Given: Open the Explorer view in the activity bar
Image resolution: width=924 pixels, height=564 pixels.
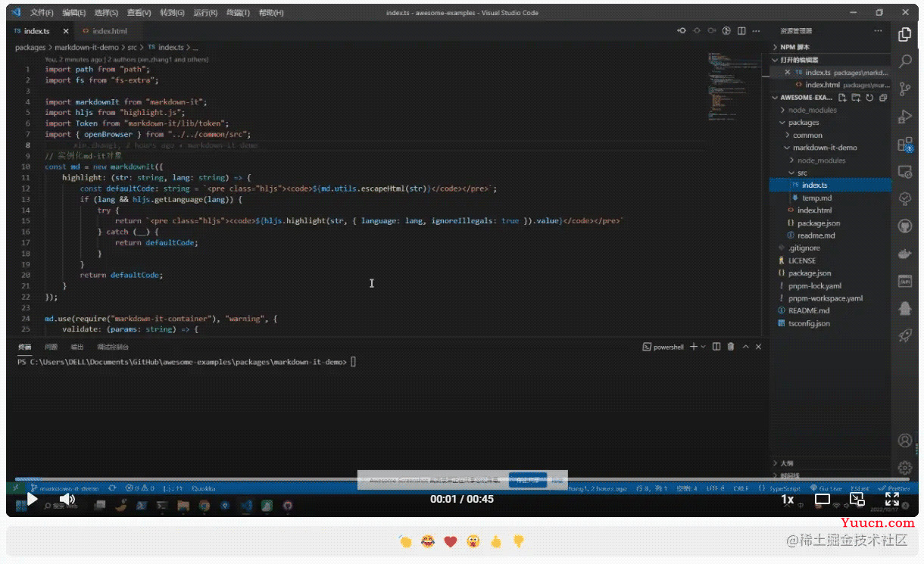Looking at the screenshot, I should tap(904, 35).
